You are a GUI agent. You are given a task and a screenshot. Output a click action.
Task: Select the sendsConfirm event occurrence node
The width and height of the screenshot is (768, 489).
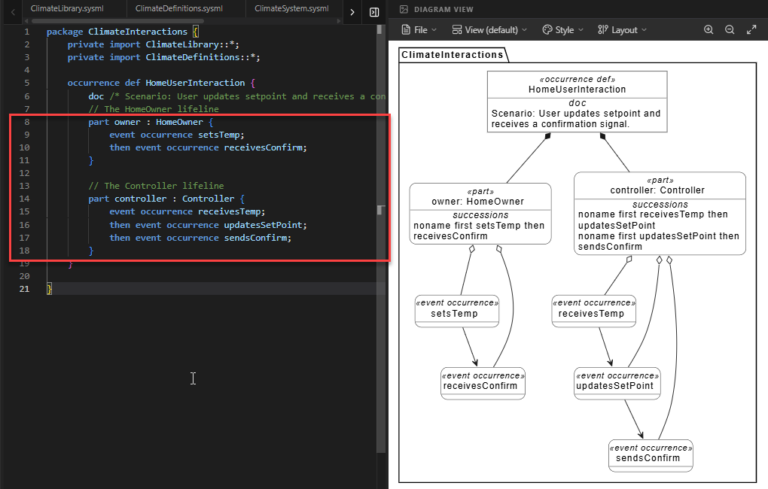pyautogui.click(x=650, y=455)
